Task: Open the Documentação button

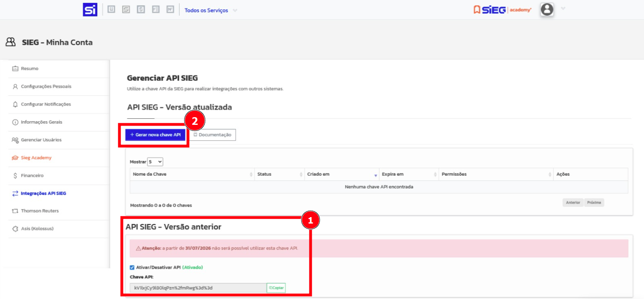Action: click(x=213, y=135)
